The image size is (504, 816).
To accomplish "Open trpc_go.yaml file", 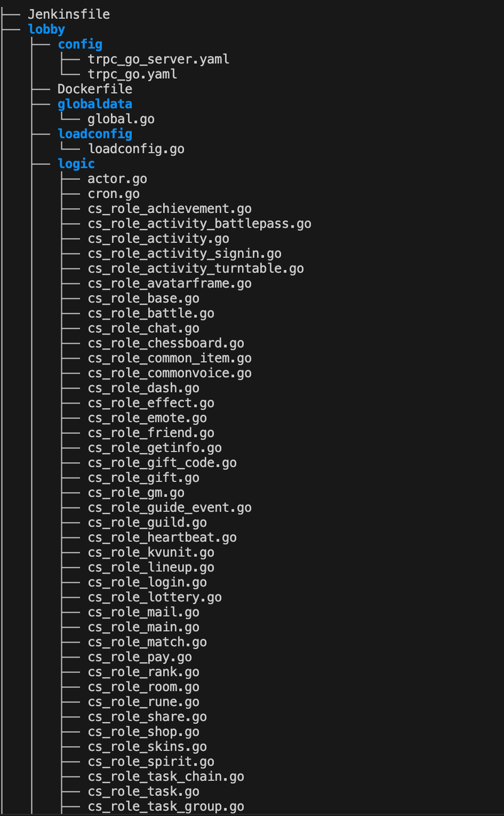I will pyautogui.click(x=132, y=74).
